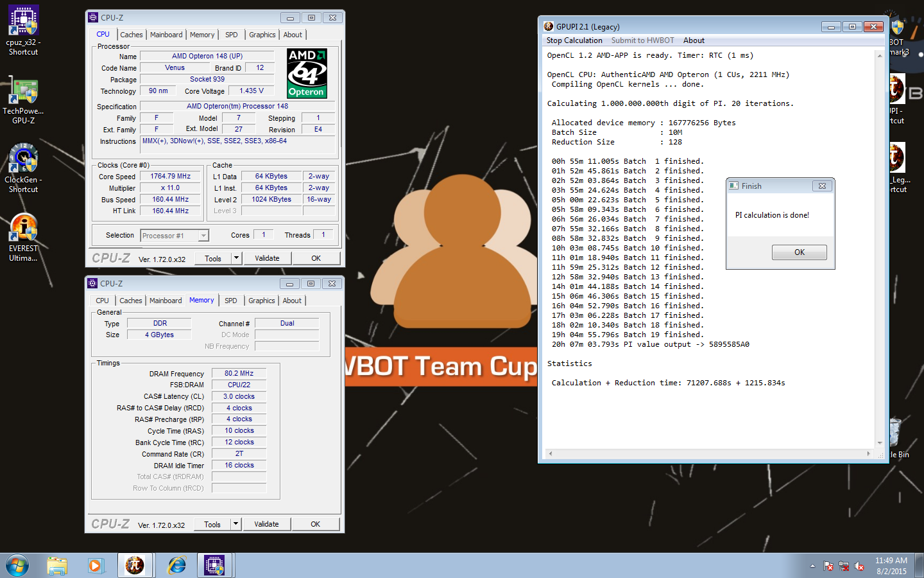Click the top CPU-Z window title icon
Screen dimensions: 924x578
coord(93,17)
